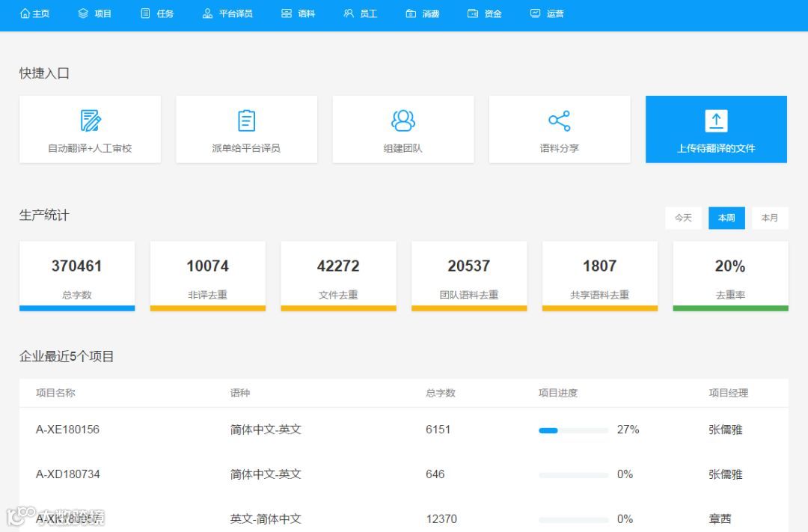Click the 项目进度 column header

click(558, 393)
